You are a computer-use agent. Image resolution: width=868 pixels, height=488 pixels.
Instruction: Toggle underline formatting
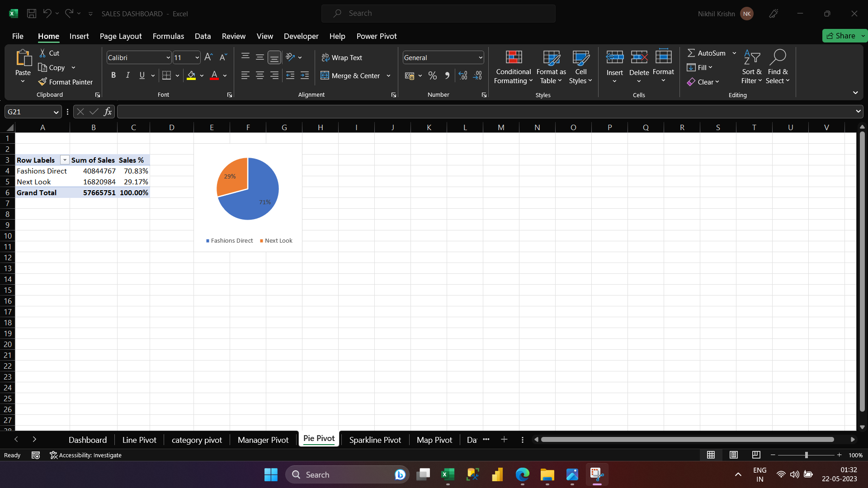(x=142, y=75)
